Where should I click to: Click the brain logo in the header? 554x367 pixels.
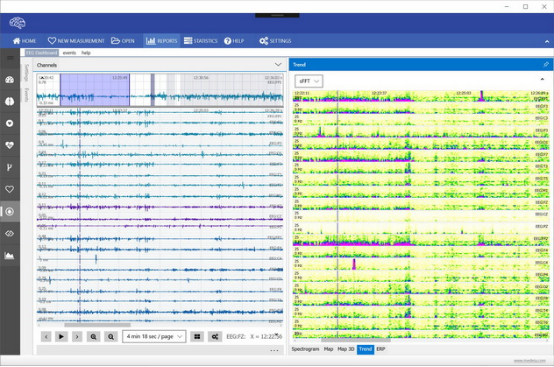pos(17,23)
